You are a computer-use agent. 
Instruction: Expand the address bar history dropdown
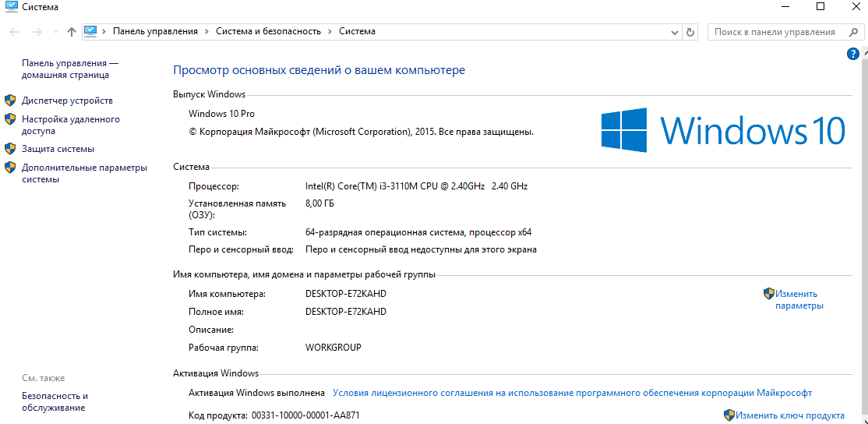pyautogui.click(x=675, y=32)
